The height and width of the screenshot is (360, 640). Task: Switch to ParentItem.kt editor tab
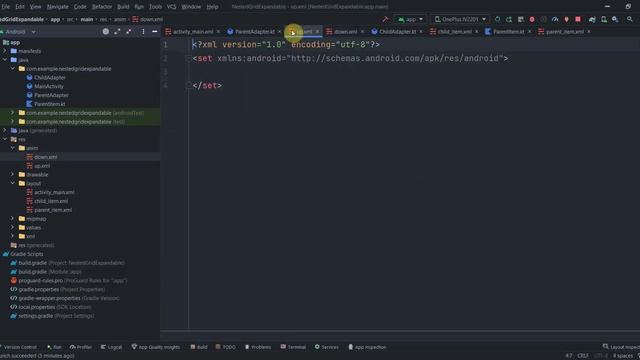click(508, 31)
